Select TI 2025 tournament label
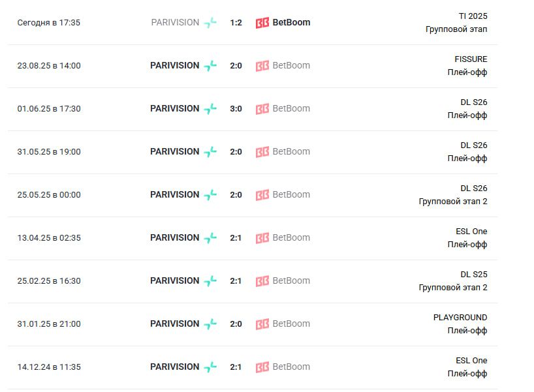 473,16
